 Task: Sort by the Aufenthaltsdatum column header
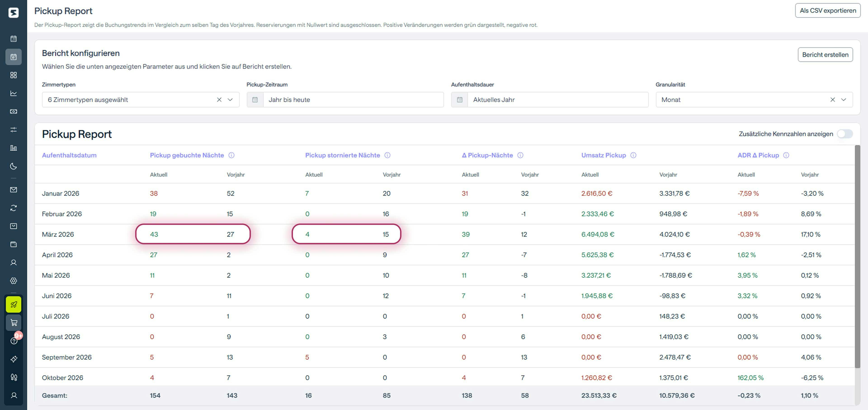pos(69,155)
